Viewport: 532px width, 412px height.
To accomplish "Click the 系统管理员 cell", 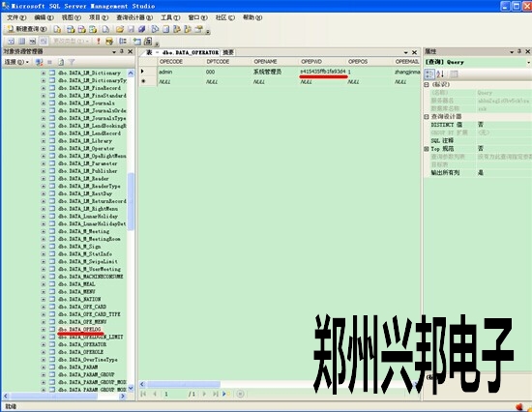I will (275, 72).
